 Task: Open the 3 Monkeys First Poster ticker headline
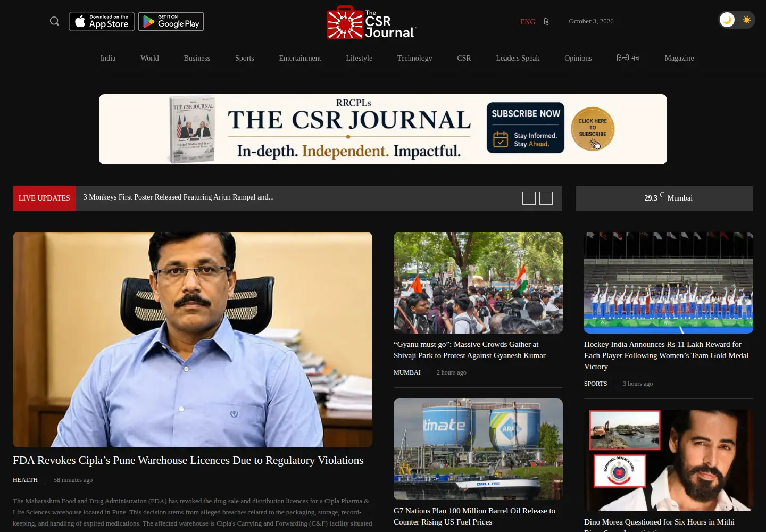(179, 197)
